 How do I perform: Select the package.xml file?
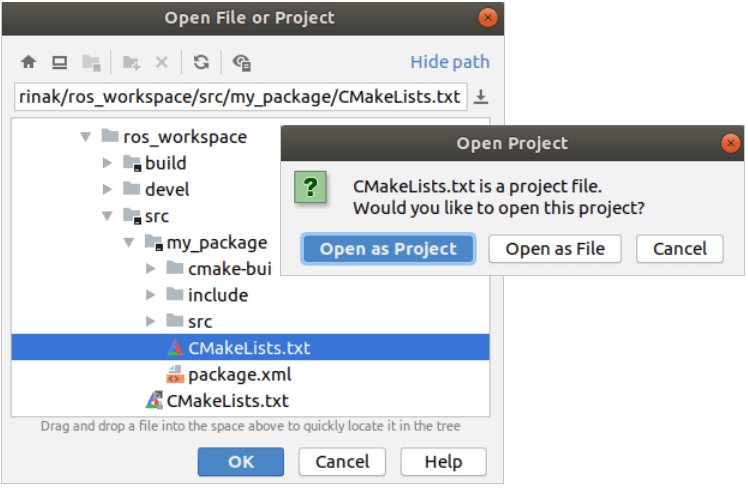pos(239,375)
